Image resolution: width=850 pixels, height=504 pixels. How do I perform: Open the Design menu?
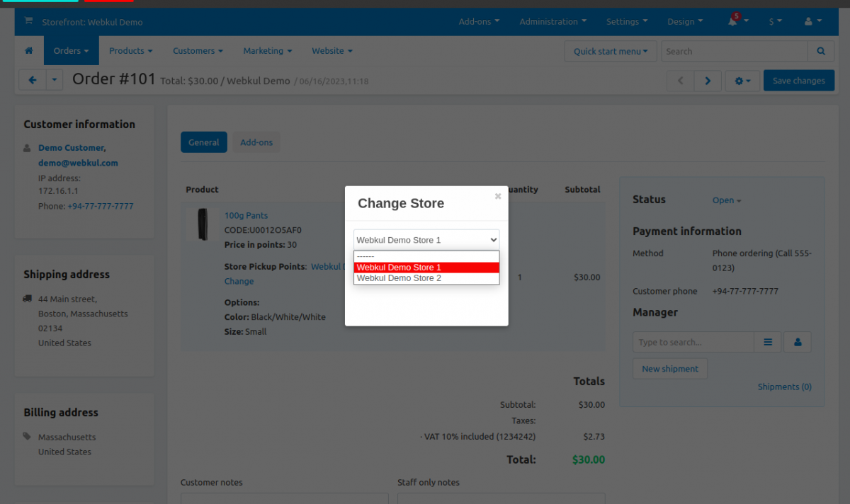click(x=685, y=22)
